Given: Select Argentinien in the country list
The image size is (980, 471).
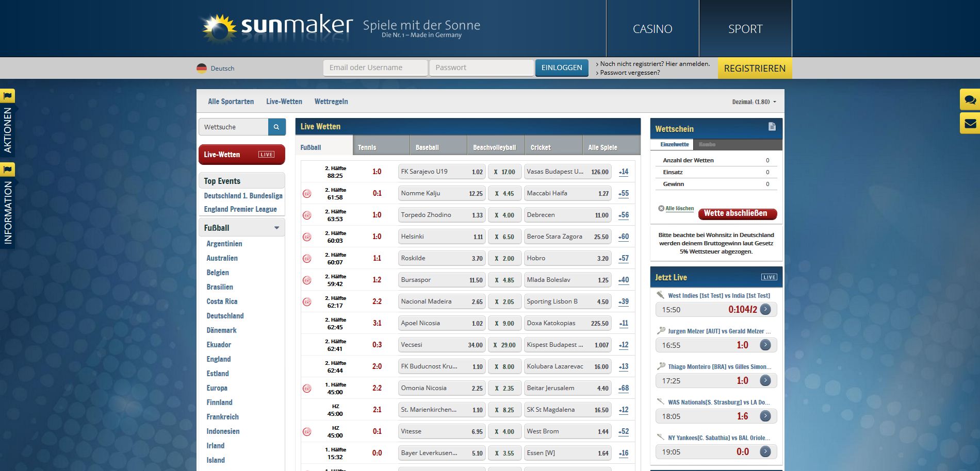Looking at the screenshot, I should pyautogui.click(x=224, y=244).
